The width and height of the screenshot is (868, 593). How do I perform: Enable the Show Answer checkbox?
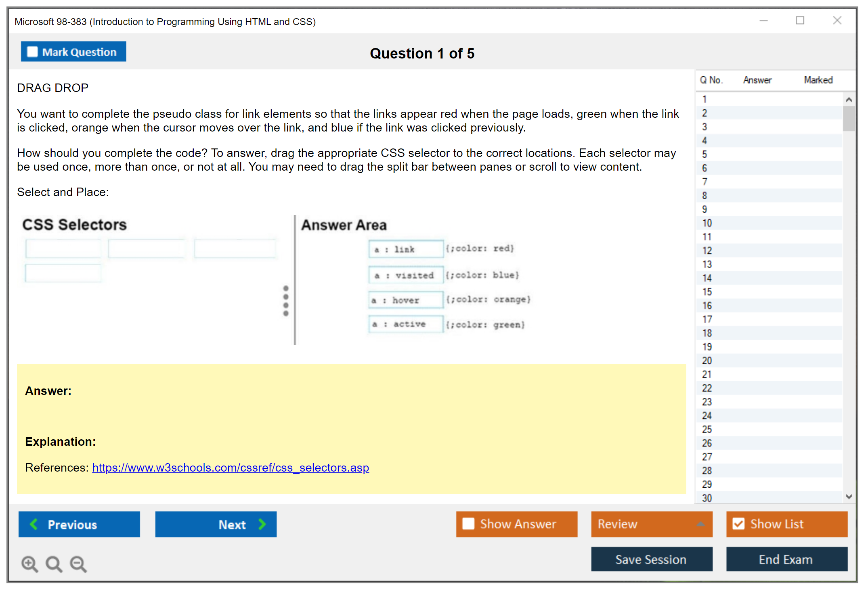pyautogui.click(x=468, y=524)
